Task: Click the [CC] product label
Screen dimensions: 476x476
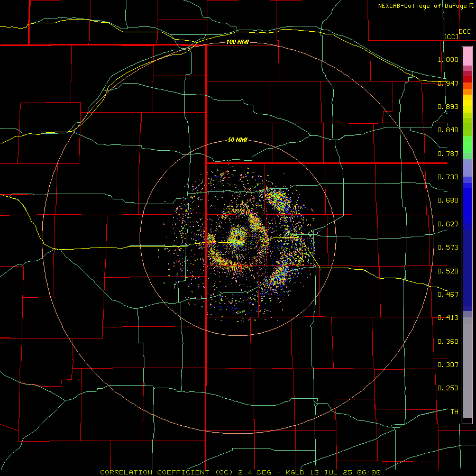Action: [x=452, y=36]
